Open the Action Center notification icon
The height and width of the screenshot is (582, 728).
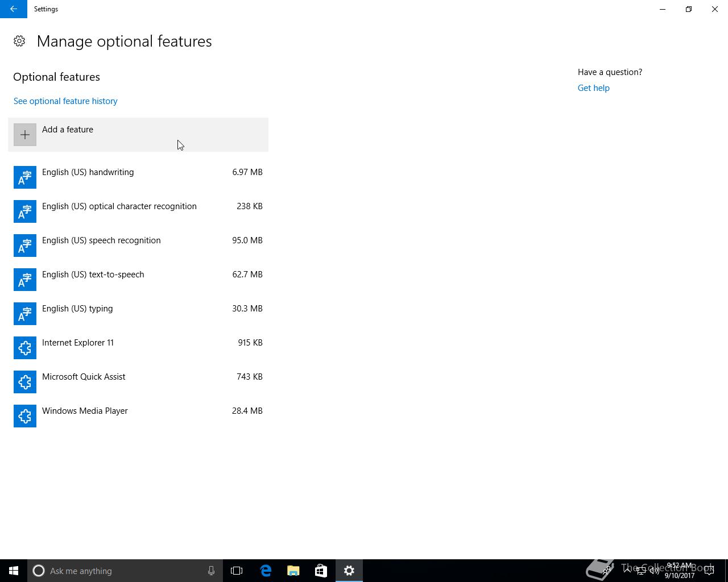[x=710, y=571]
